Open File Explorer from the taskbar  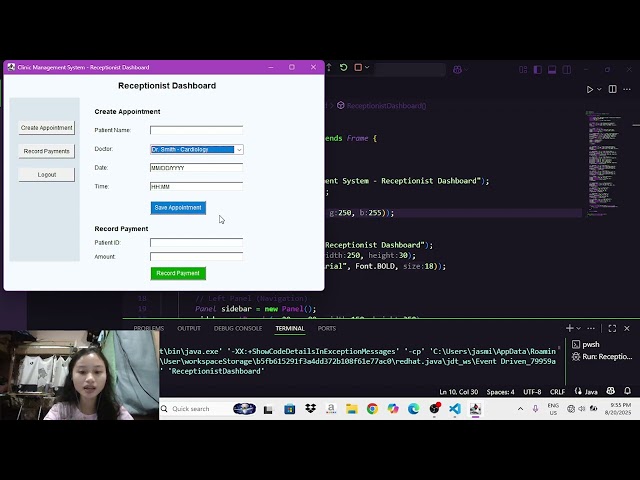pos(352,409)
